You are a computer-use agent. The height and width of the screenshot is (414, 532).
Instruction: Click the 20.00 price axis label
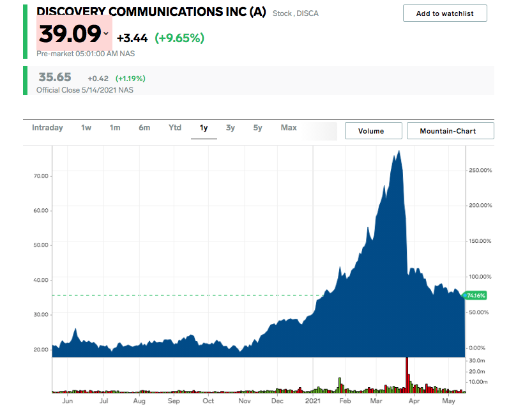pyautogui.click(x=41, y=349)
